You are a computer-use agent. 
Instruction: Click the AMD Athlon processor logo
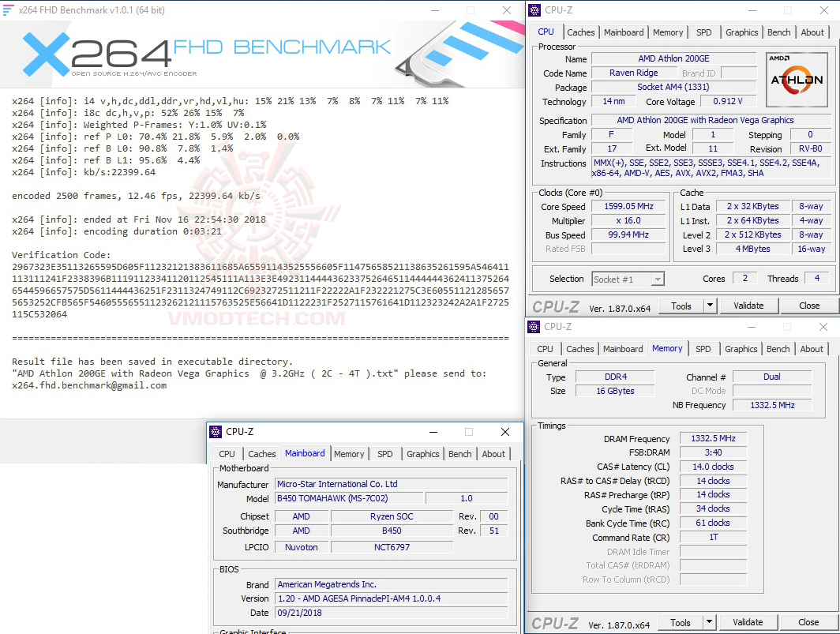click(797, 79)
